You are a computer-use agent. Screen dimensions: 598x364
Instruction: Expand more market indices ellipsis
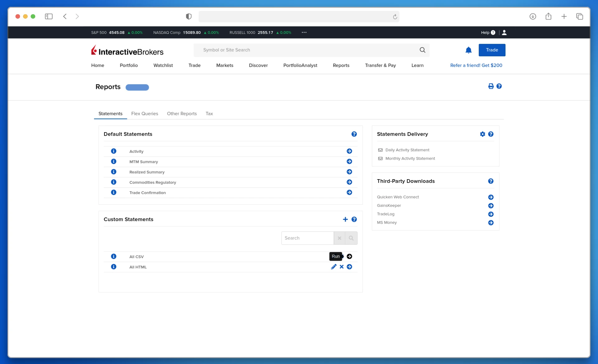pos(304,32)
